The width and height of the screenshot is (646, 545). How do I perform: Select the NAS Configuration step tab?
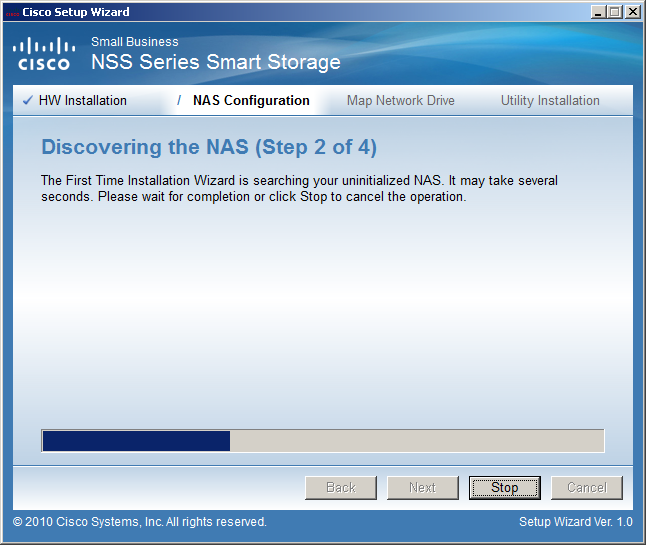coord(251,101)
